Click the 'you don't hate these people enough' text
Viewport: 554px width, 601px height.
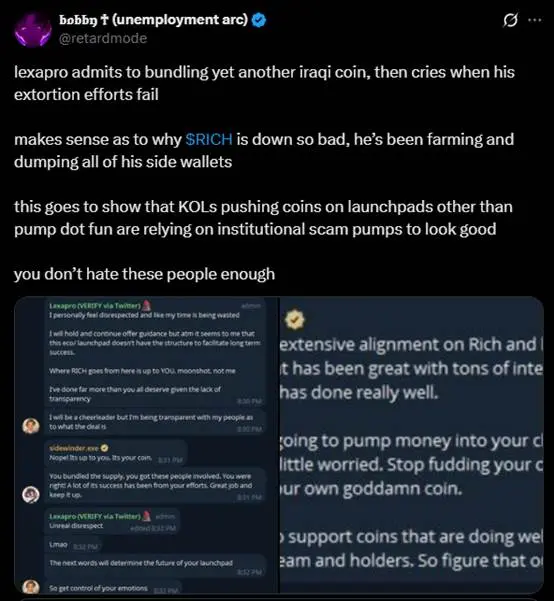(145, 274)
